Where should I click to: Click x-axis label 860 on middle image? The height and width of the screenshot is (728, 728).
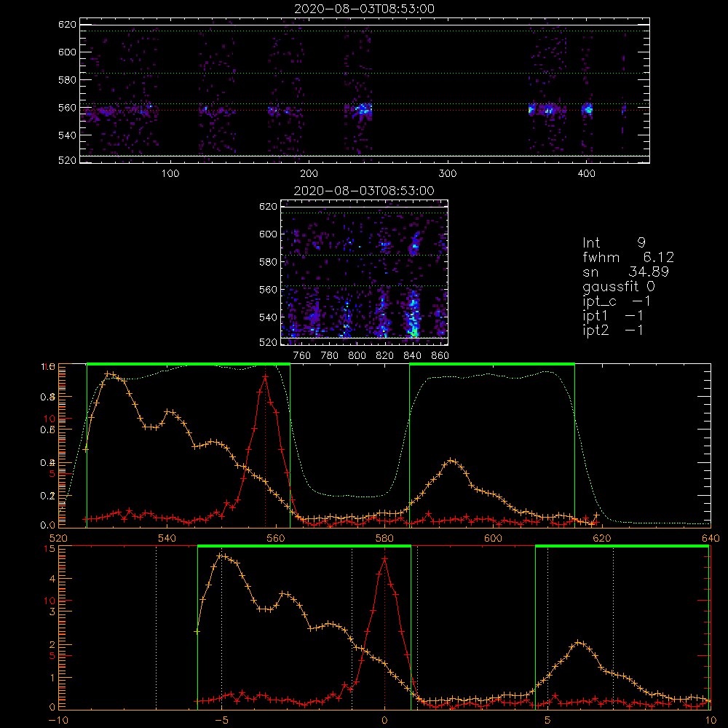tap(440, 356)
